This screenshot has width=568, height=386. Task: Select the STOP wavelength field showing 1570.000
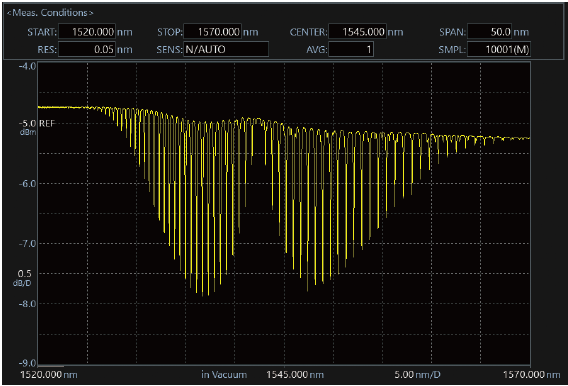pyautogui.click(x=213, y=32)
